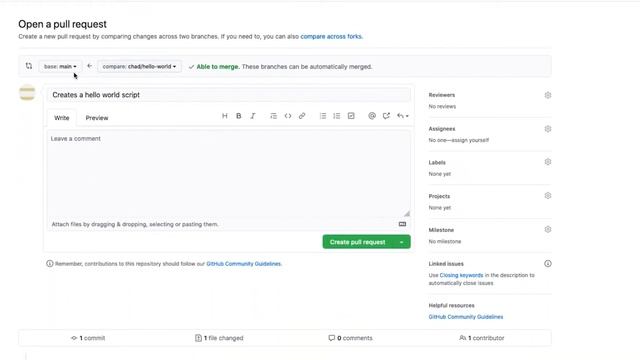
Task: Open compare: chad/hello-world branch dropdown
Action: (139, 66)
